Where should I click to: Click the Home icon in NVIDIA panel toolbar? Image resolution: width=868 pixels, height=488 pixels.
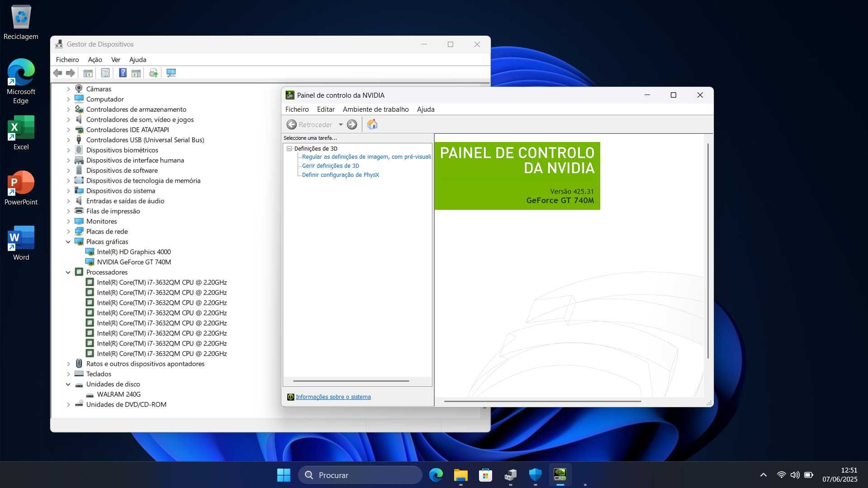point(372,124)
